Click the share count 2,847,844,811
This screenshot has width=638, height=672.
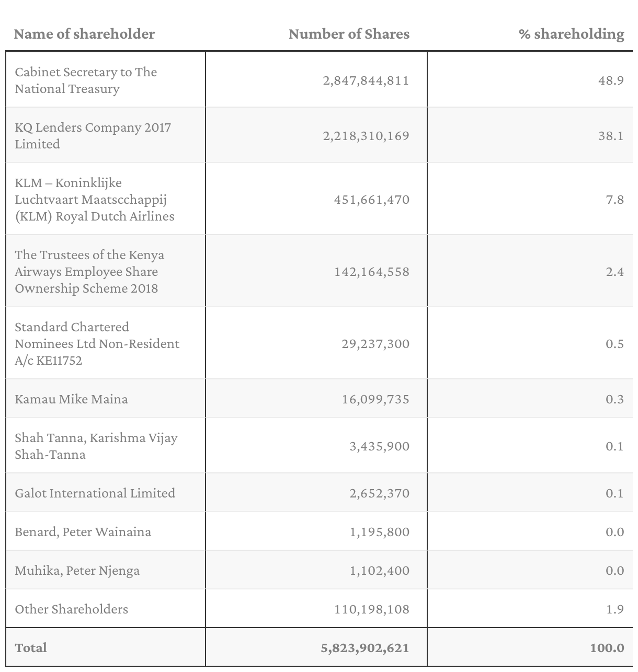point(366,80)
